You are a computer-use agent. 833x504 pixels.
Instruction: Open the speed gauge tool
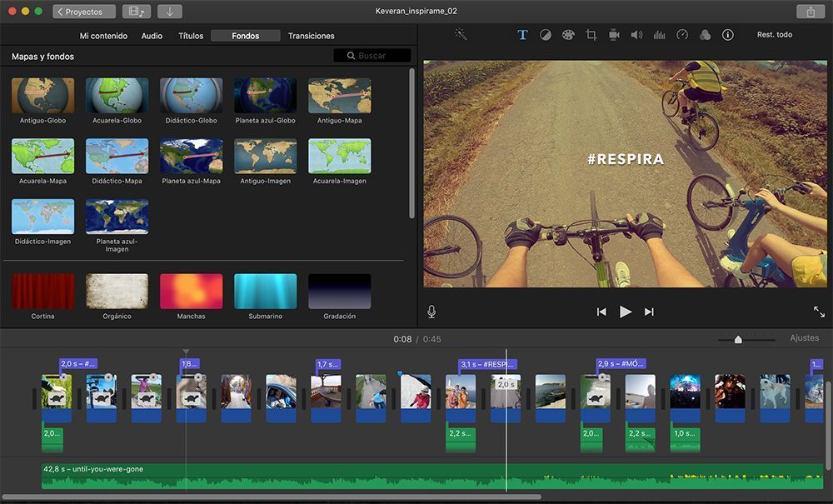coord(682,34)
